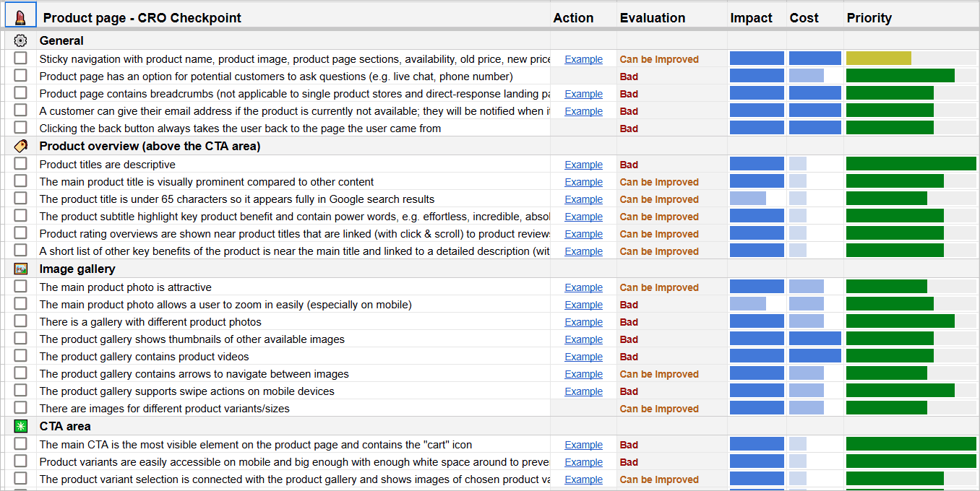Viewport: 980px width, 491px height.
Task: Select the Evaluation column header
Action: pos(652,17)
